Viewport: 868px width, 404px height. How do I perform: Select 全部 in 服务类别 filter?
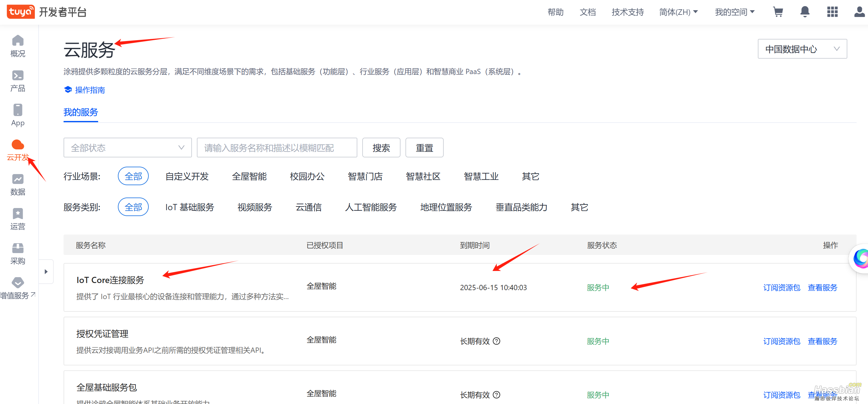tap(133, 207)
